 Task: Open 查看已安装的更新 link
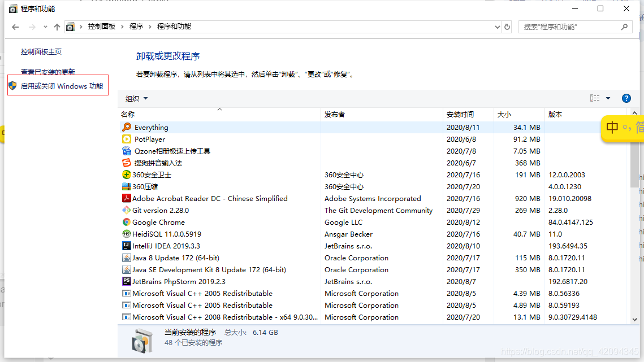(x=48, y=72)
